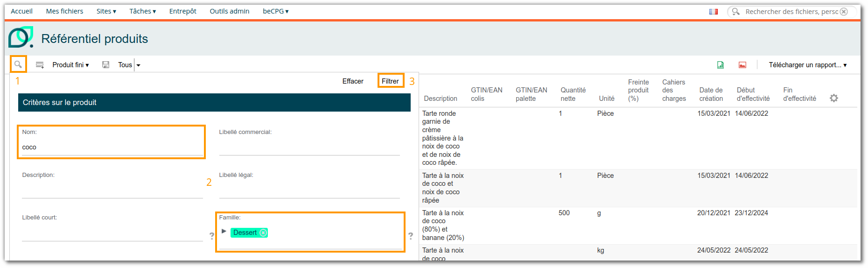Open Télécharger un rapport dropdown
The width and height of the screenshot is (868, 268).
coord(807,65)
